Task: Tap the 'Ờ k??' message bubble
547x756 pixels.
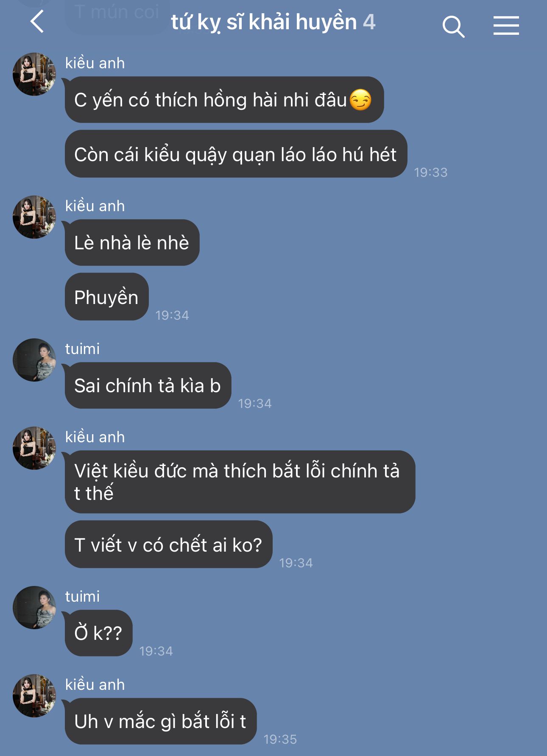Action: (x=98, y=633)
